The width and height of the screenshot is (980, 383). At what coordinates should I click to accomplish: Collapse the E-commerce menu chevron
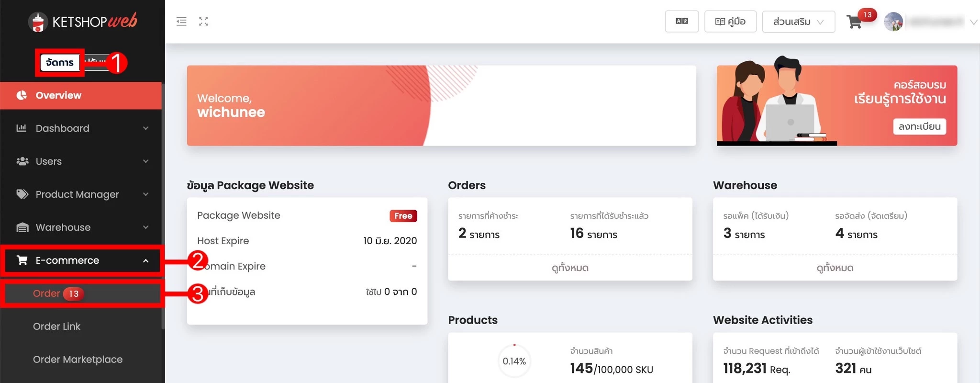pos(145,261)
